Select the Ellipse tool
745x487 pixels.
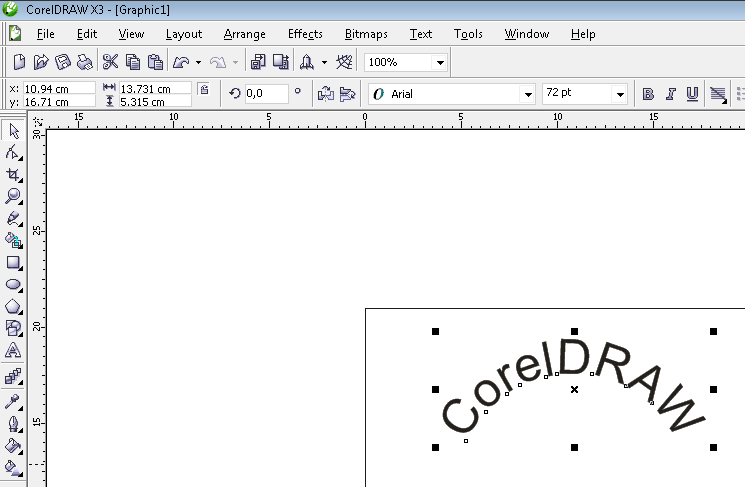click(x=13, y=284)
